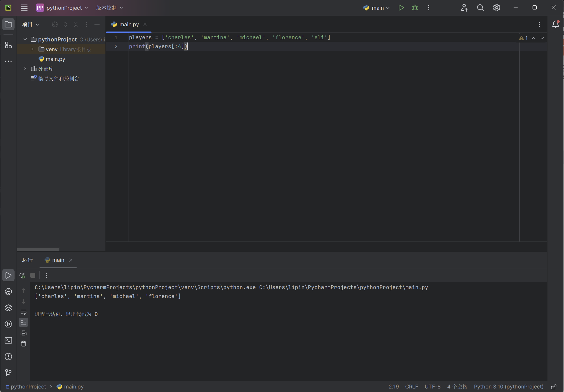The image size is (564, 392).
Task: Select opened file locate target icon
Action: pos(54,24)
